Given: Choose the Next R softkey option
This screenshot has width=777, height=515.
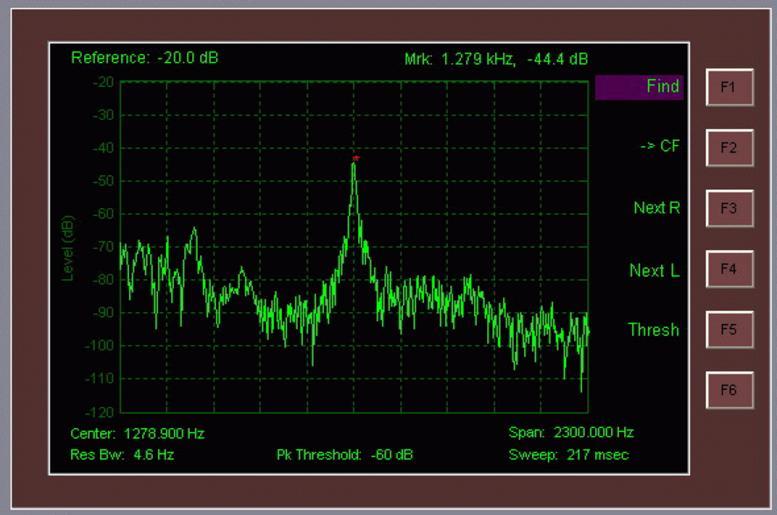Looking at the screenshot, I should coord(656,208).
